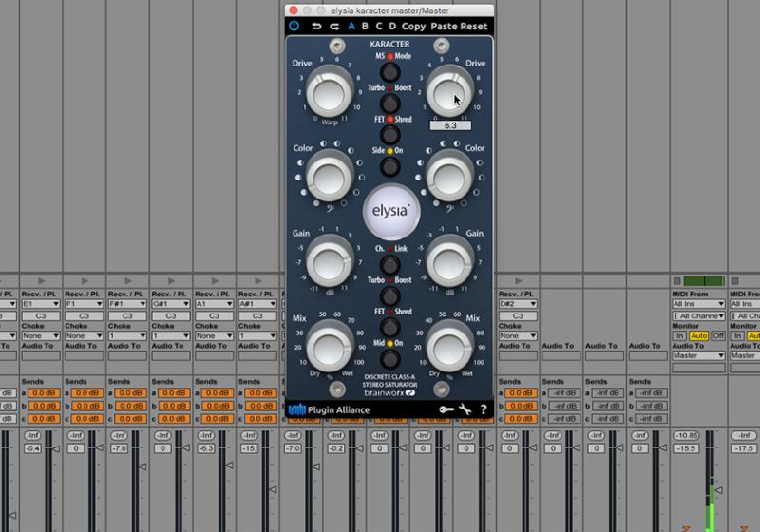Click the redo arrow in plugin toolbar
760x532 pixels.
pyautogui.click(x=334, y=27)
